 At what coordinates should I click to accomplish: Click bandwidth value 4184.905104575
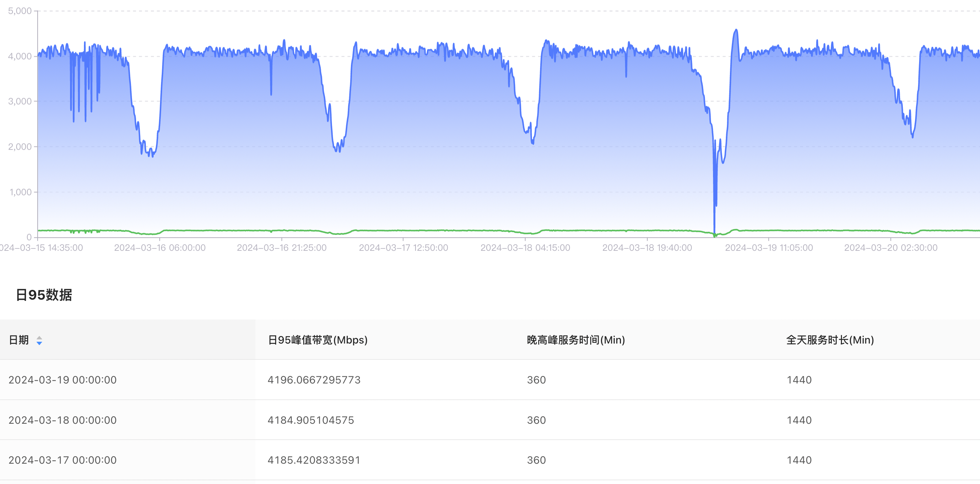click(311, 420)
